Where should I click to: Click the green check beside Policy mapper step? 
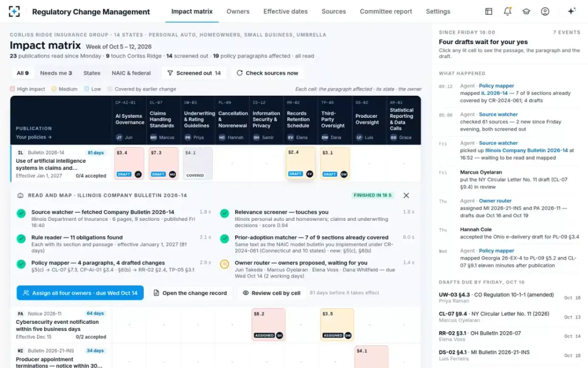21,264
